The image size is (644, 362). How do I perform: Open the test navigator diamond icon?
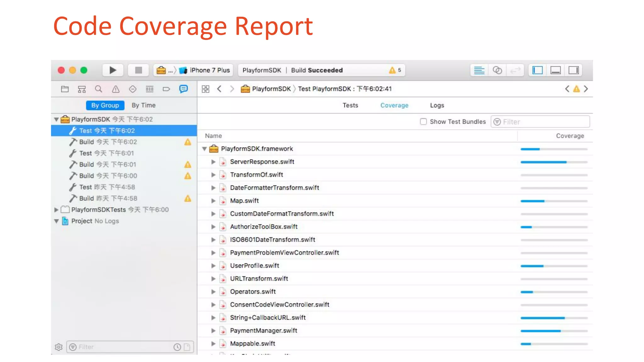pyautogui.click(x=133, y=89)
